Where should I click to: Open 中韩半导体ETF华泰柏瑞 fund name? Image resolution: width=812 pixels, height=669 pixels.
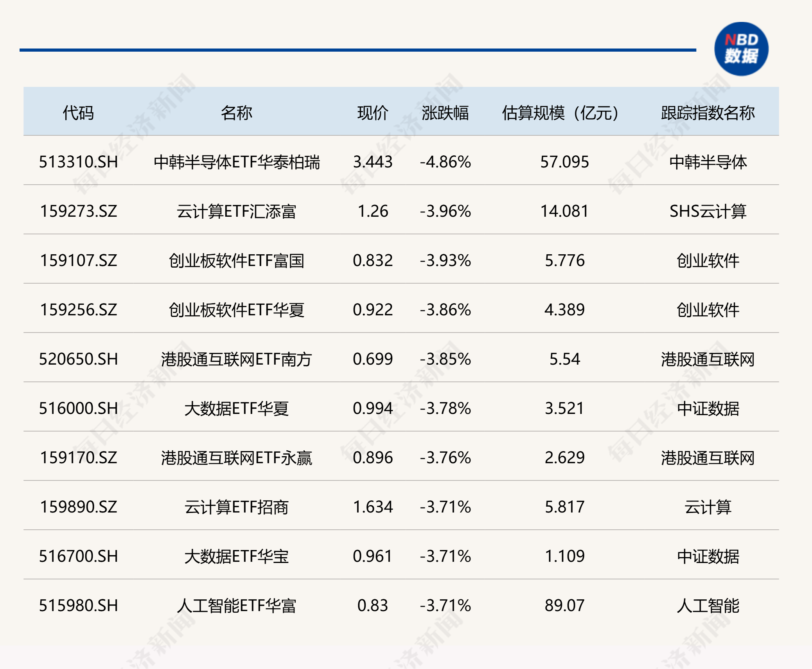[x=236, y=162]
